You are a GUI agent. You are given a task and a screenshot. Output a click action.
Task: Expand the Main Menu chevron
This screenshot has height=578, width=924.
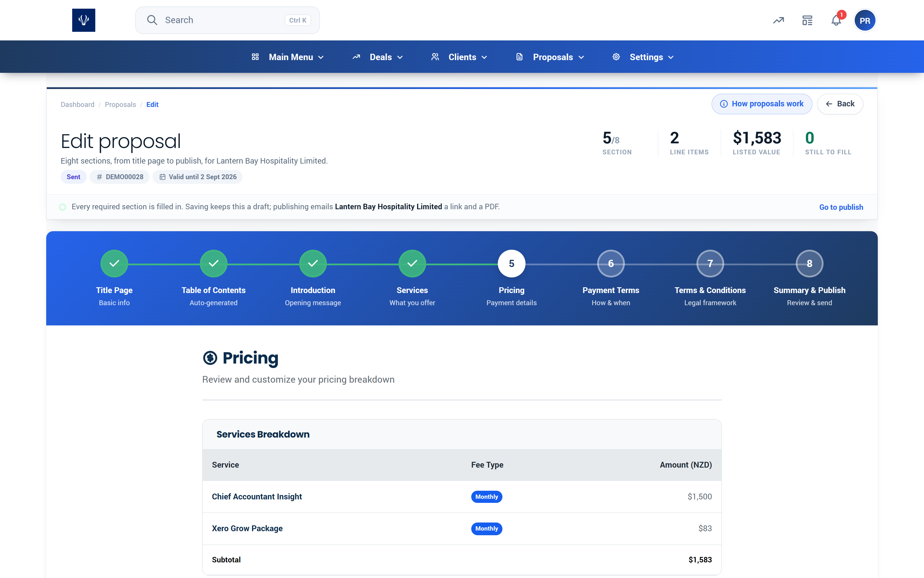(x=321, y=57)
